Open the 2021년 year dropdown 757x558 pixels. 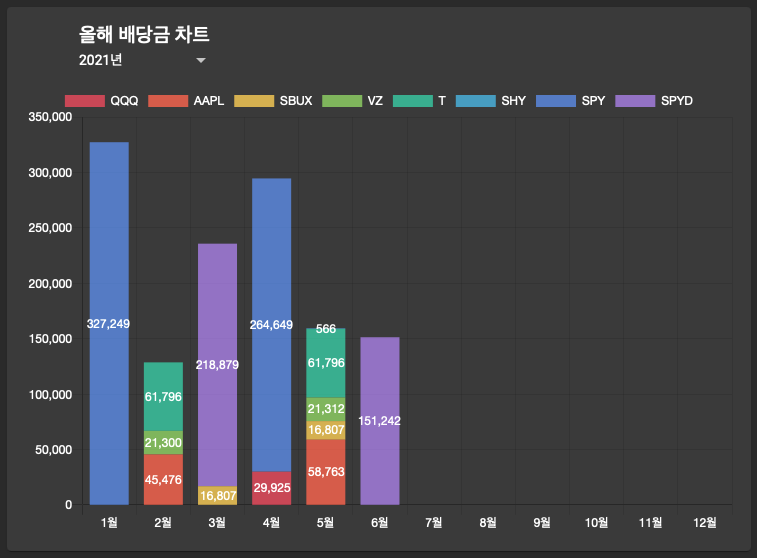142,60
